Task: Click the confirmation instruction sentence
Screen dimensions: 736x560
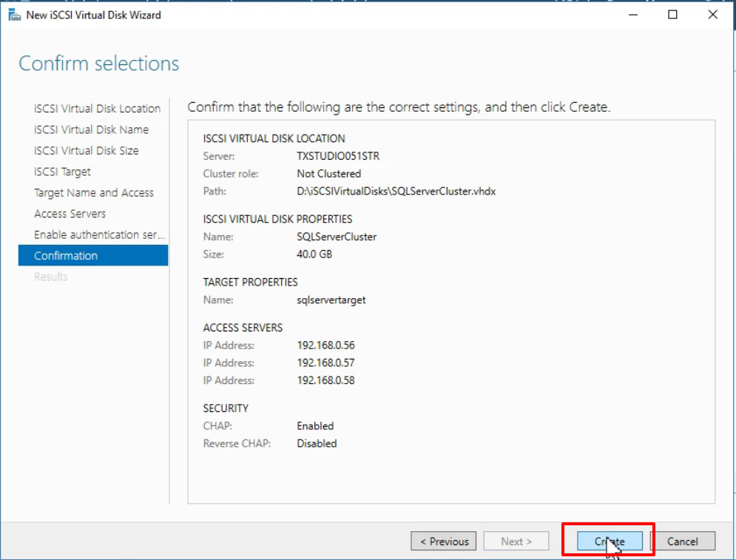Action: 399,107
